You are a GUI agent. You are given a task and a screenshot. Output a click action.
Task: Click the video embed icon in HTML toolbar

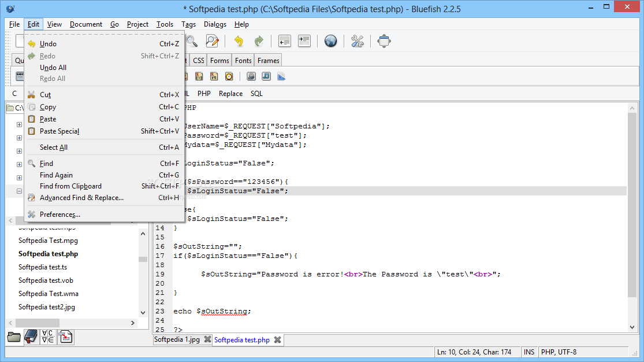pos(251,76)
